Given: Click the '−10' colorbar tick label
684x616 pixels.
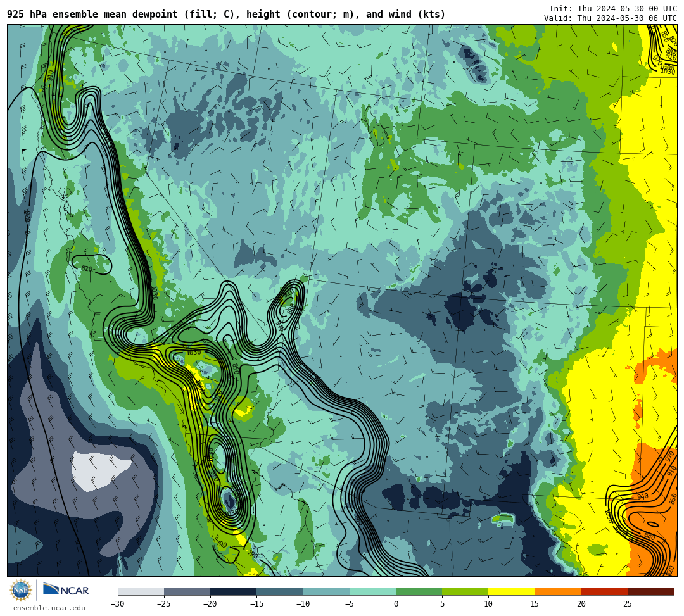Looking at the screenshot, I should (x=303, y=604).
